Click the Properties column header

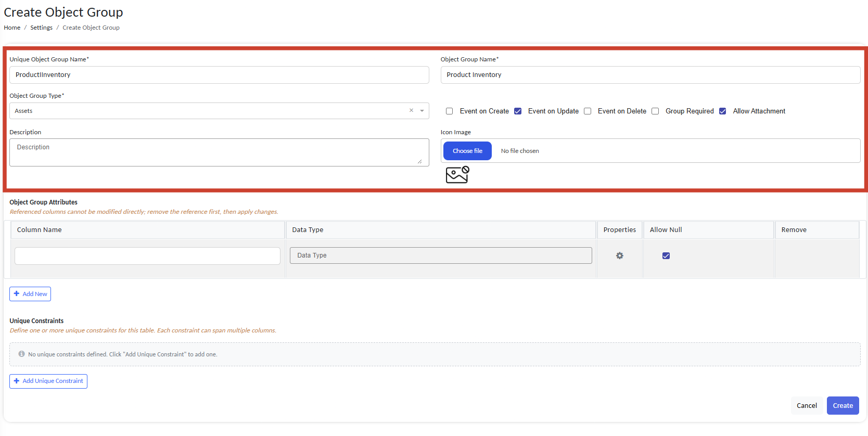pyautogui.click(x=619, y=229)
